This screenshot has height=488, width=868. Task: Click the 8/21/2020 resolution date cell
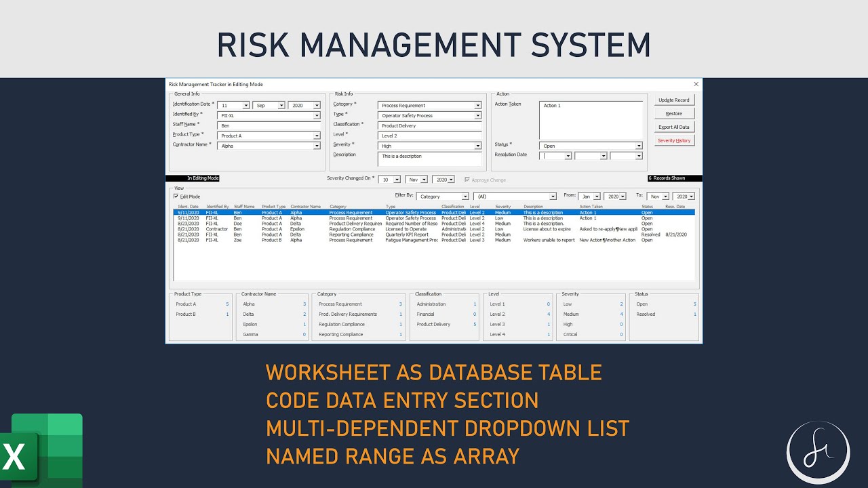click(x=676, y=235)
